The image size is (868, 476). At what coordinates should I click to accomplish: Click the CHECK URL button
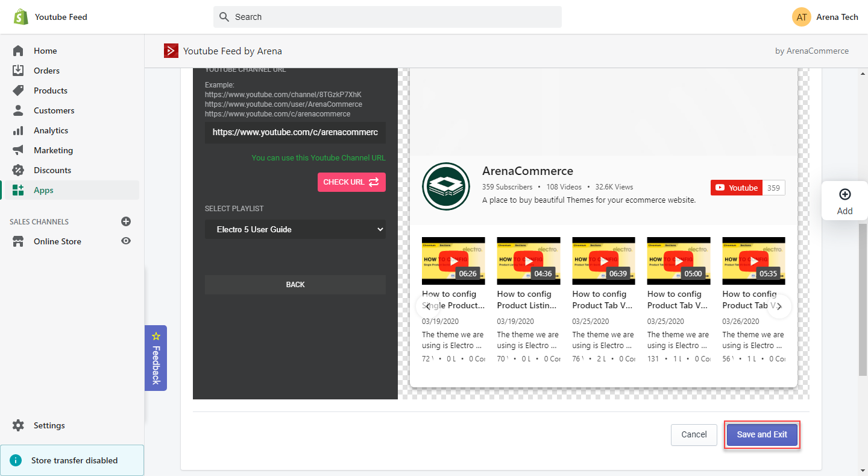351,182
